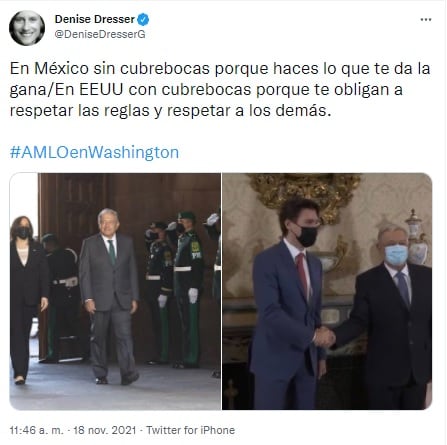This screenshot has height=445, width=447.
Task: Click tweet text line starting 'respetar las reglas'
Action: (x=170, y=111)
